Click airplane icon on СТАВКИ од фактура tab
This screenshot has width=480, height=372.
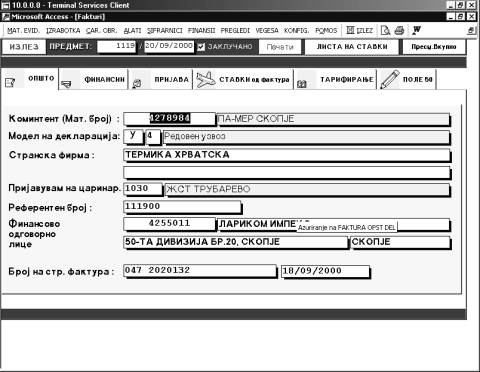pyautogui.click(x=205, y=80)
